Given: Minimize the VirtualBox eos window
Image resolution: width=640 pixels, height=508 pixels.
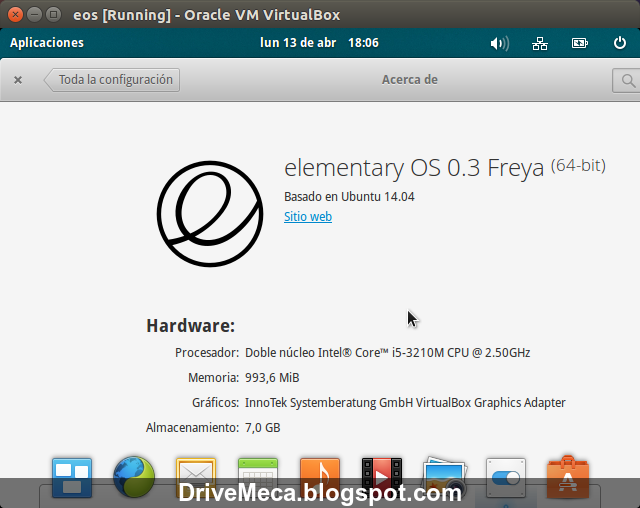Looking at the screenshot, I should 34,15.
